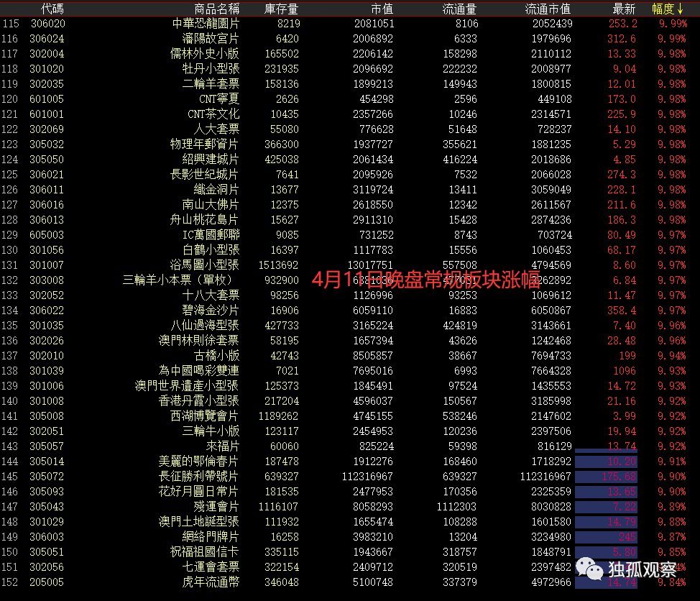The width and height of the screenshot is (700, 601).
Task: Click the 最新 column header
Action: (624, 9)
